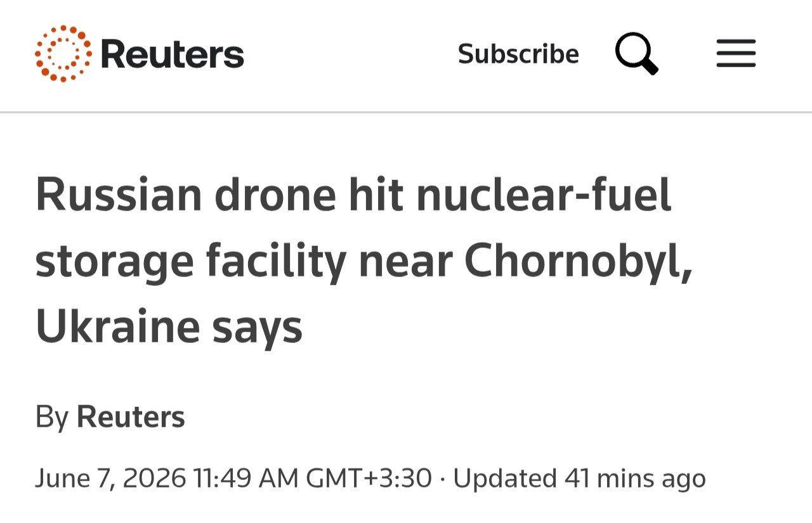
Task: Click the Reuters author name in byline
Action: tap(131, 417)
